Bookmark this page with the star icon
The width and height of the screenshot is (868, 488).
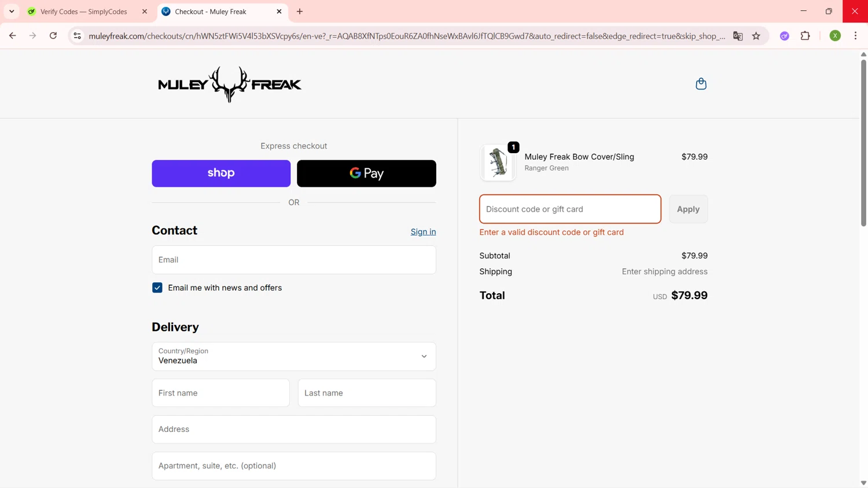(756, 36)
